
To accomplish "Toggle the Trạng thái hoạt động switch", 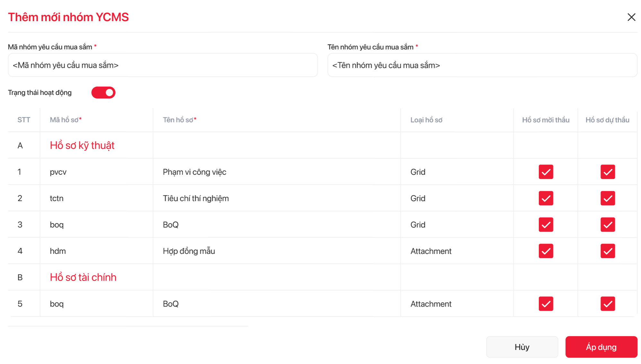I will 103,93.
